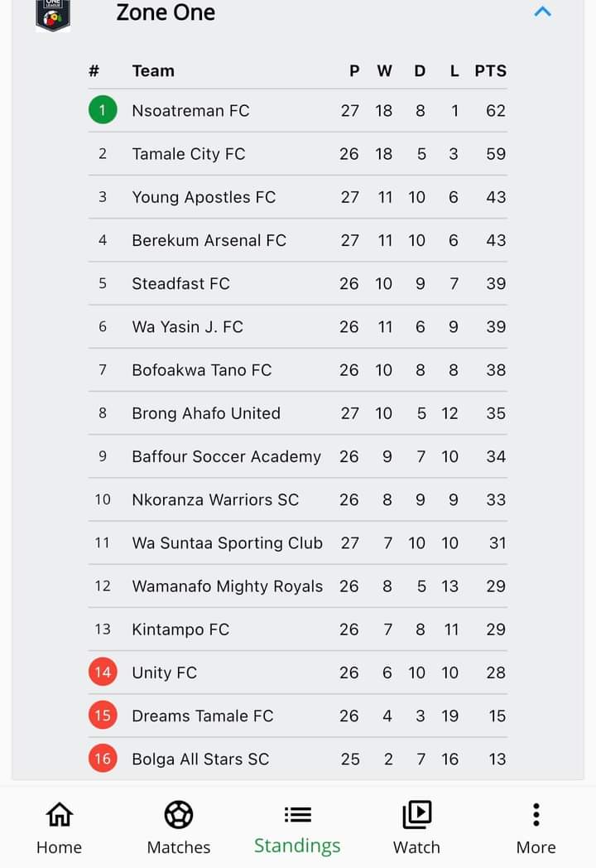Click the Zone One heading
The width and height of the screenshot is (596, 868).
166,12
